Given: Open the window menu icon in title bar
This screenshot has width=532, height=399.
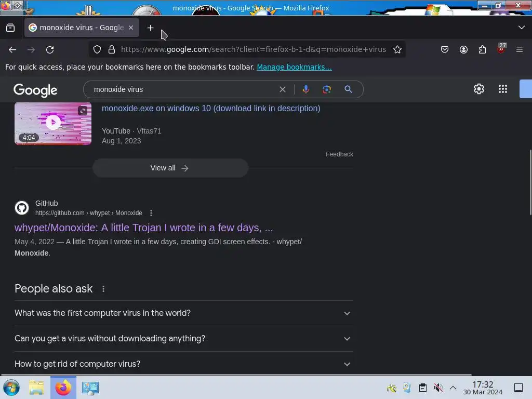Looking at the screenshot, I should coord(6,5).
